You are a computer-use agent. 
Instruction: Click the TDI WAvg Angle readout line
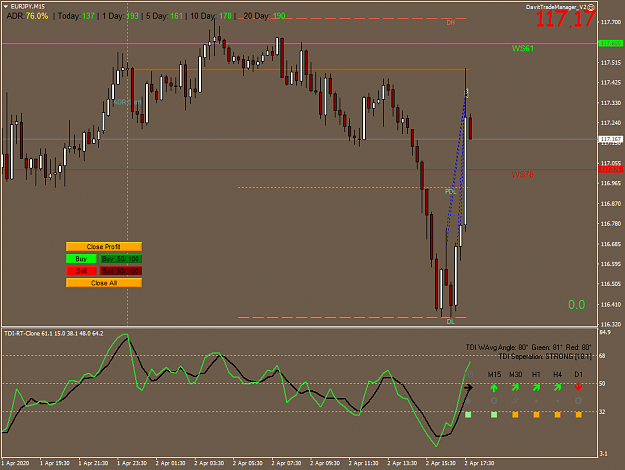click(529, 348)
